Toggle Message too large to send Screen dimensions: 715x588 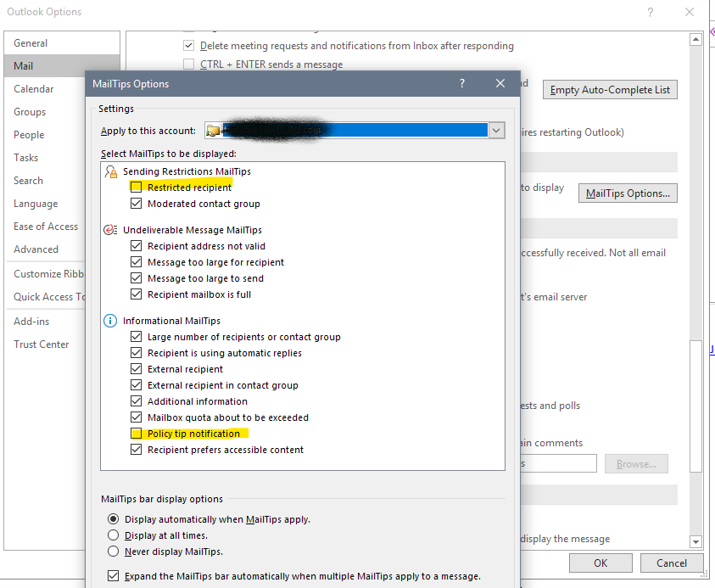[136, 278]
